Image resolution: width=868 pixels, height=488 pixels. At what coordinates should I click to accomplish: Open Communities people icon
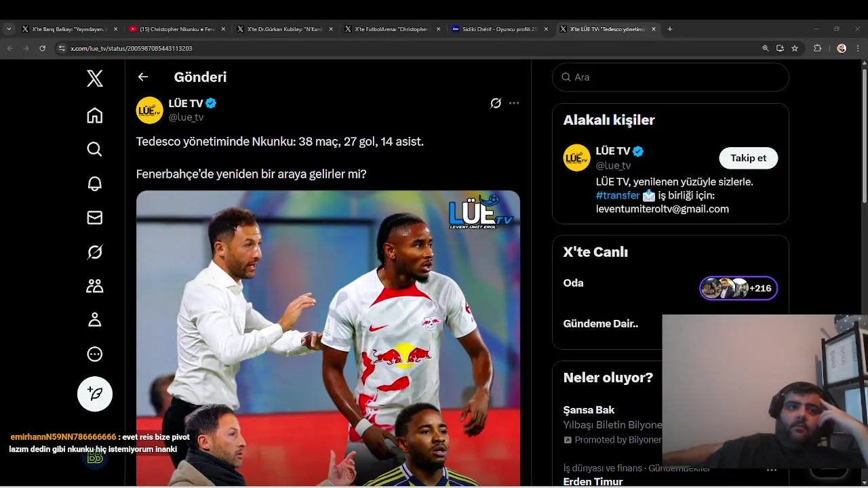coord(95,286)
